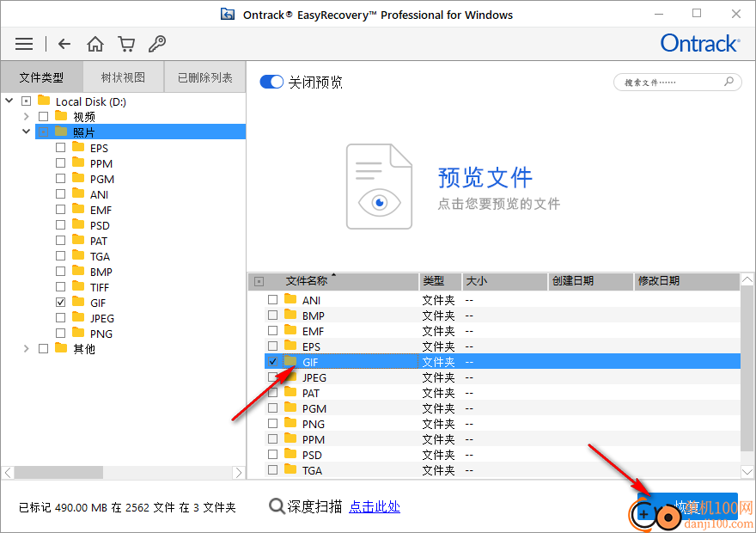Toggle the 关闭预览 preview switch

[x=271, y=82]
